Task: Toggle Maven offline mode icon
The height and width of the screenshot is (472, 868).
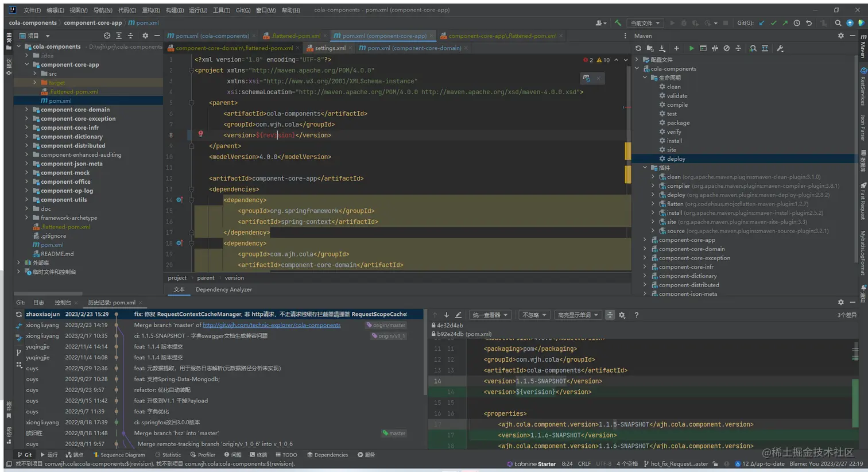Action: [715, 48]
